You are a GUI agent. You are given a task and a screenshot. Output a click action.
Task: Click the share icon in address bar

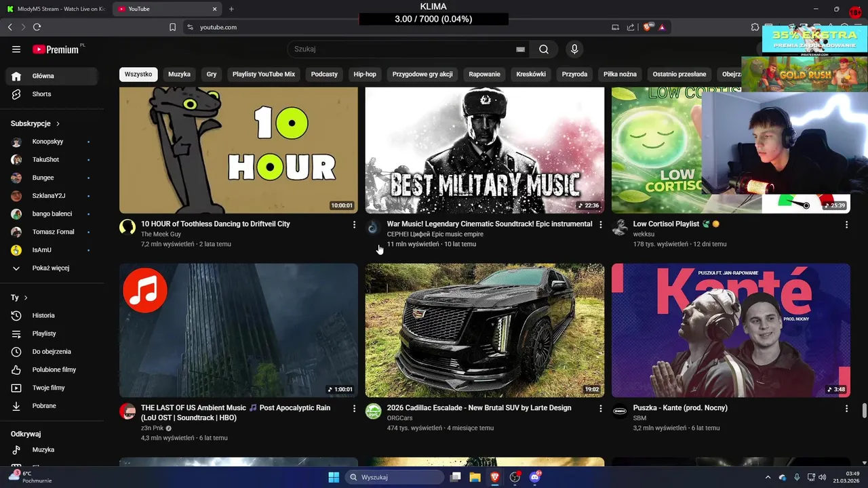tap(631, 27)
